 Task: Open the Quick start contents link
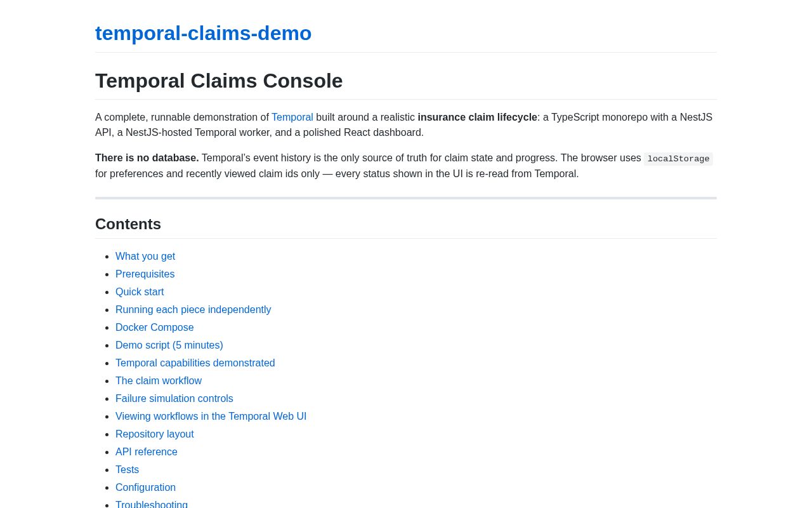pos(140,292)
